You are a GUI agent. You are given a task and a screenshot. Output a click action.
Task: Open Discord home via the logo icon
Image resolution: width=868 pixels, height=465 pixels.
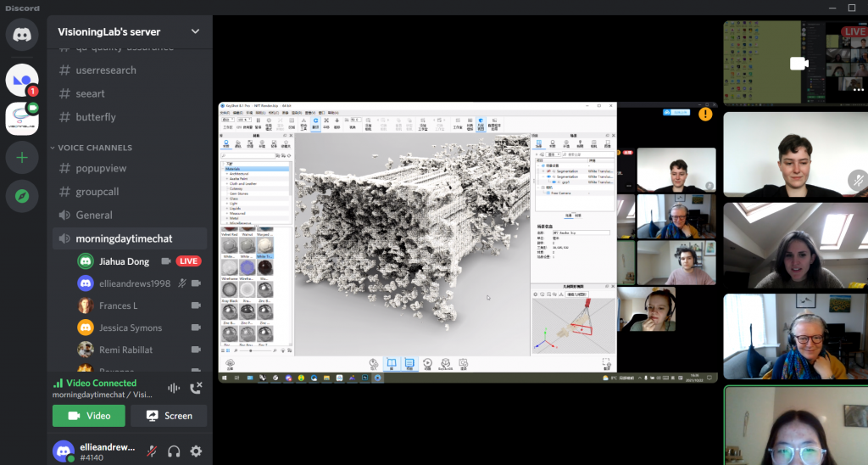pyautogui.click(x=22, y=34)
